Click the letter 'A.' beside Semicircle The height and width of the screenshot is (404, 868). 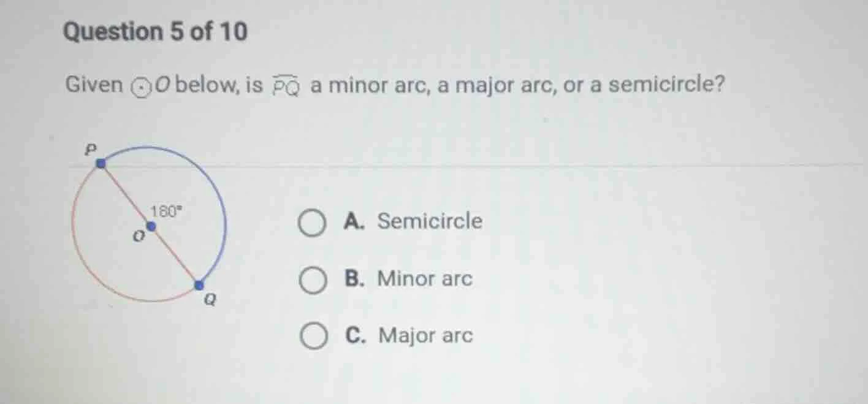coord(356,222)
